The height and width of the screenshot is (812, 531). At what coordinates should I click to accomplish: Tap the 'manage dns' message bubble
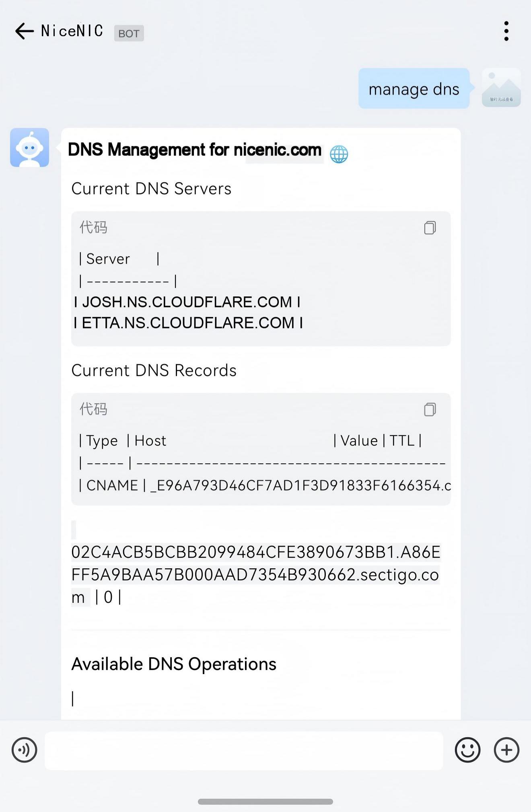[x=414, y=88]
